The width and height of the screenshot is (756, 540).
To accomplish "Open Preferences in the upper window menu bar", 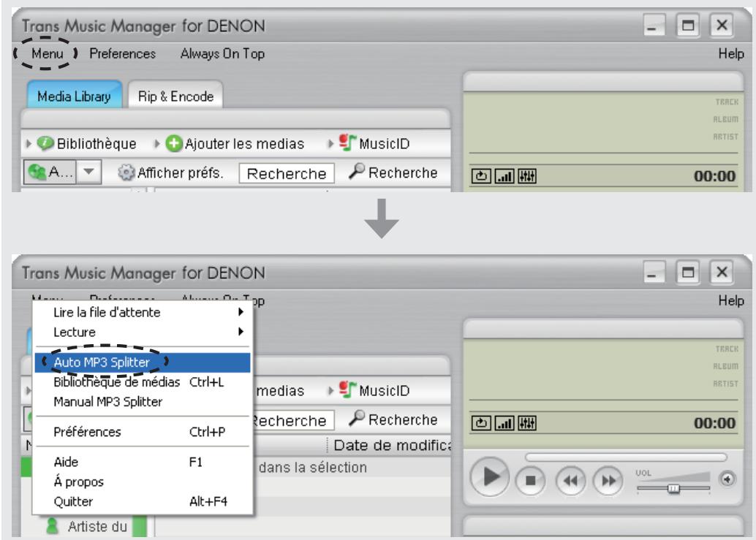I will tap(122, 53).
